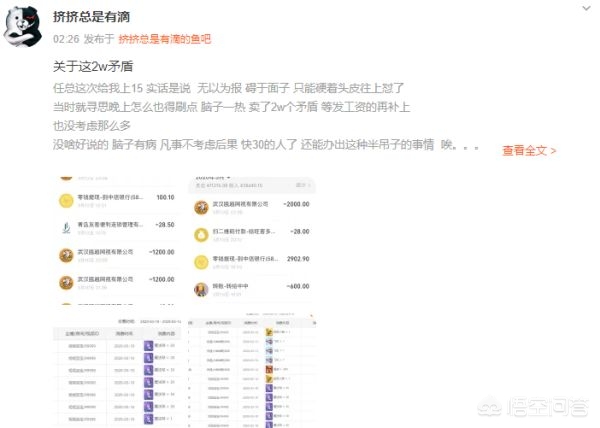Open the Monokuma bear avatar profile

(23, 26)
